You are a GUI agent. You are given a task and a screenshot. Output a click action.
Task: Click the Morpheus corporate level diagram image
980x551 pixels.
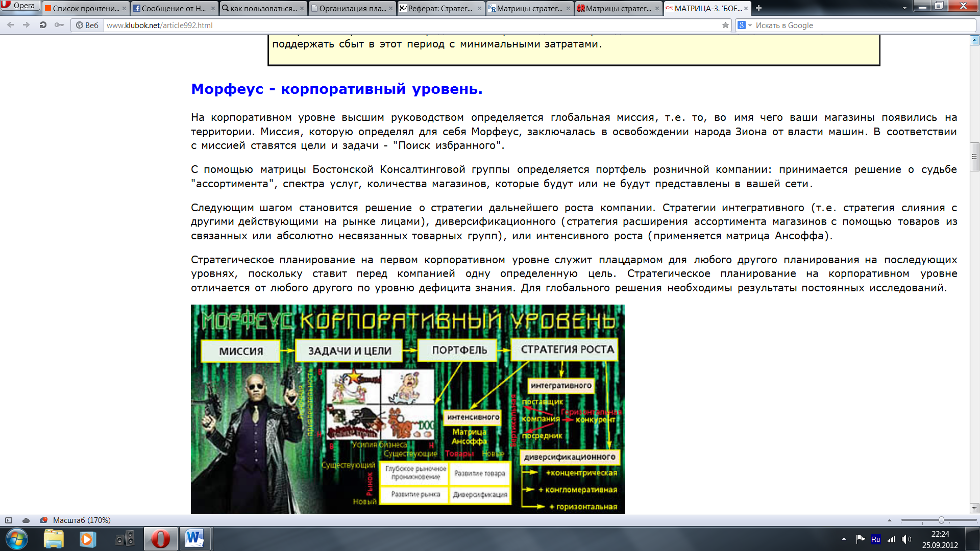(407, 409)
